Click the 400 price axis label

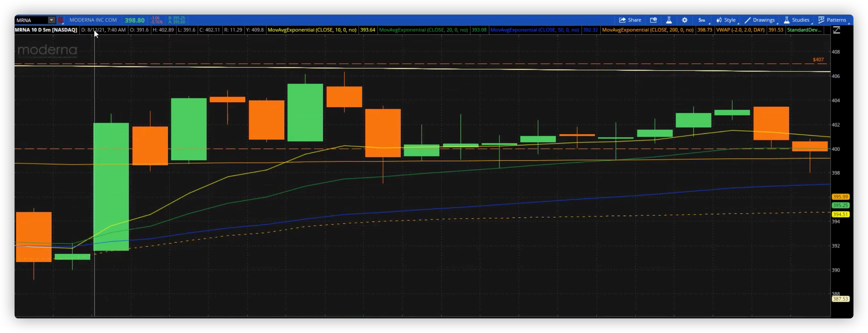coord(836,149)
